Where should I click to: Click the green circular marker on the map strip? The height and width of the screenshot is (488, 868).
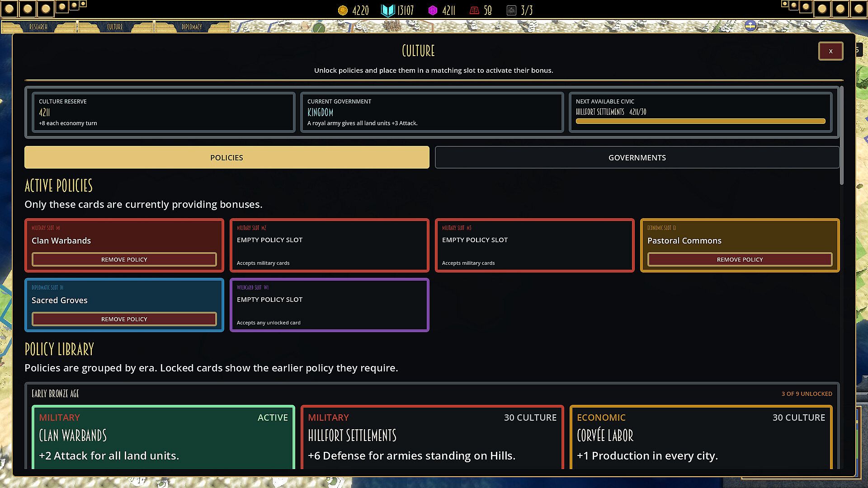(x=319, y=28)
